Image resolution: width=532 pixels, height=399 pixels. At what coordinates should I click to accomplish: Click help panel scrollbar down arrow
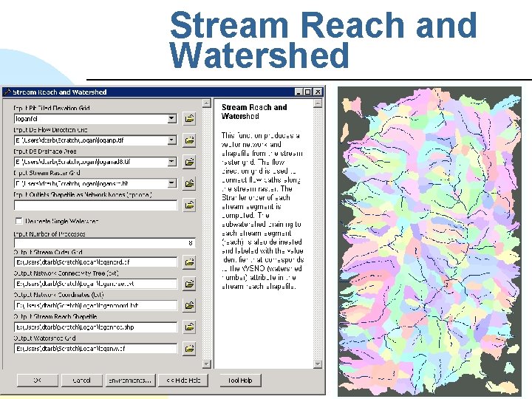point(318,364)
